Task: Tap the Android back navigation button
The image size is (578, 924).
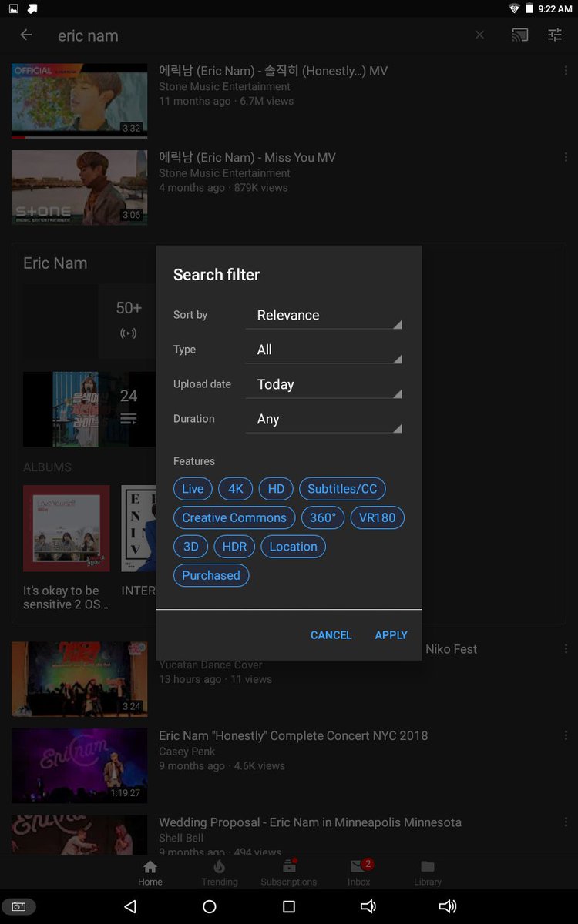Action: (x=130, y=906)
